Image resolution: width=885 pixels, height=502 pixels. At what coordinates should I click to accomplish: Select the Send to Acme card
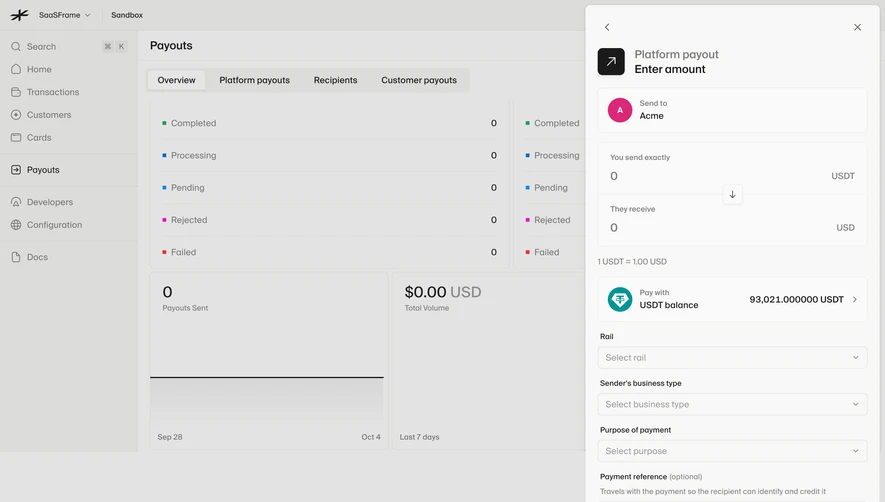[732, 110]
